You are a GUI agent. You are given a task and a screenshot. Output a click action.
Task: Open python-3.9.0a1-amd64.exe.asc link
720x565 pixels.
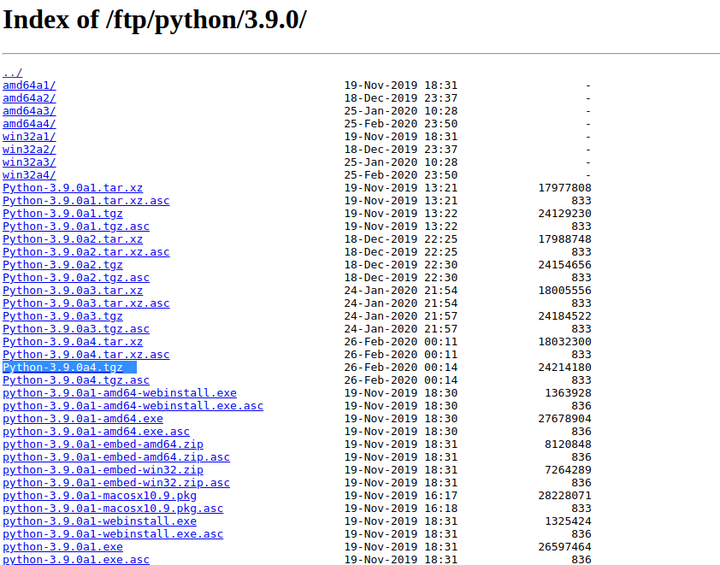tap(96, 432)
